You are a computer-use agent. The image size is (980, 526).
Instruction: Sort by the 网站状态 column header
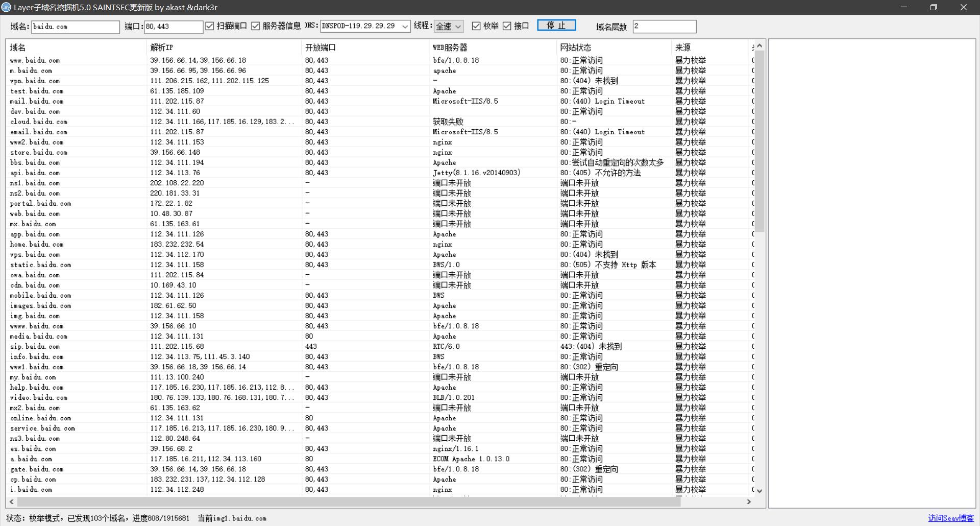614,47
